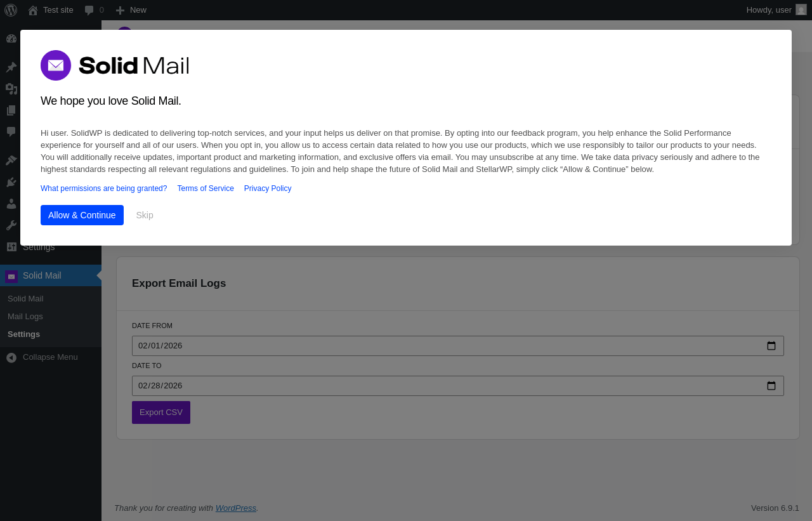Open the Date To calendar picker icon
The height and width of the screenshot is (521, 812).
pos(771,386)
